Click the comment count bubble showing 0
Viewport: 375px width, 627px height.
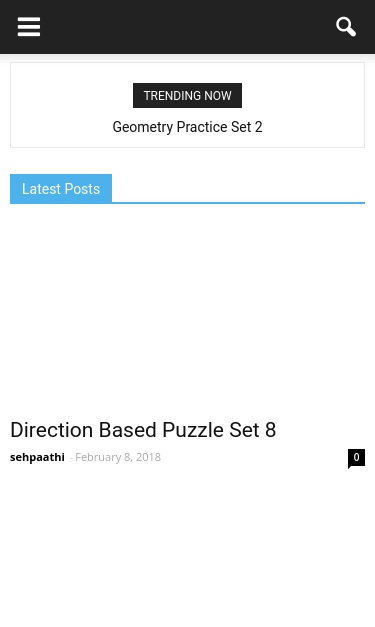point(356,458)
